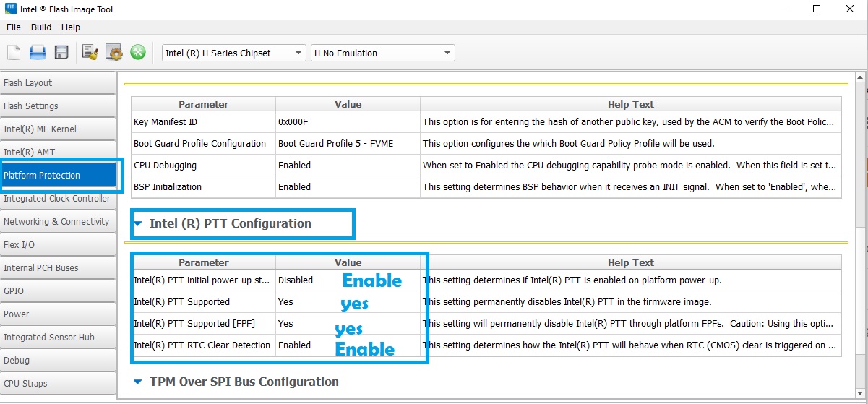The height and width of the screenshot is (404, 868).
Task: Save the current configuration
Action: (61, 52)
